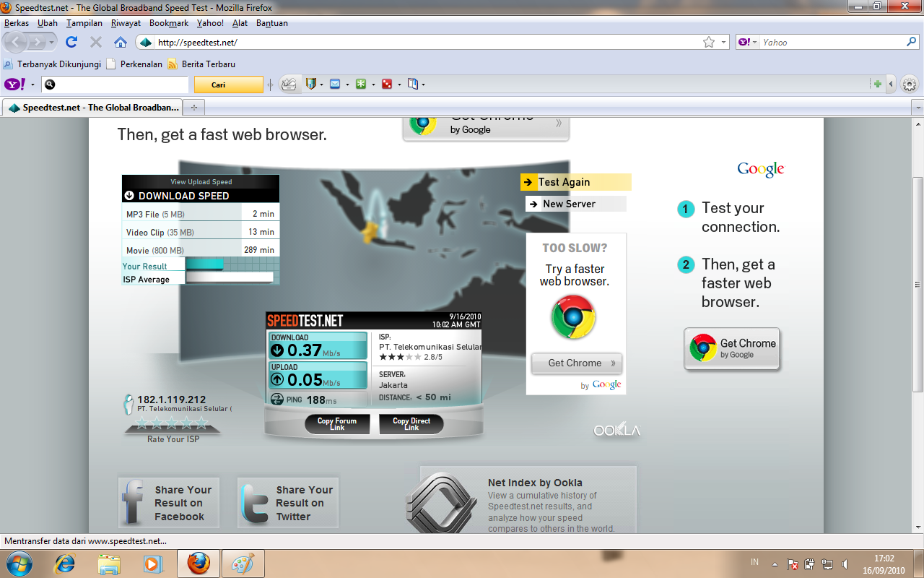
Task: Open the Riwayat menu
Action: (x=126, y=23)
